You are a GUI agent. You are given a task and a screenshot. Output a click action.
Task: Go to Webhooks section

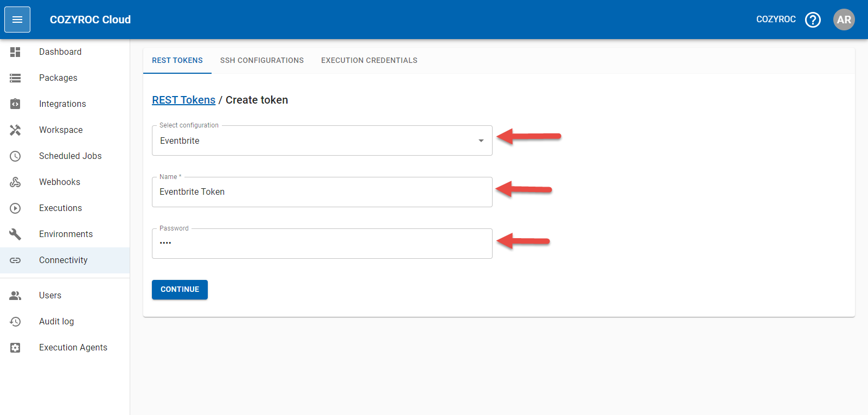click(x=65, y=182)
